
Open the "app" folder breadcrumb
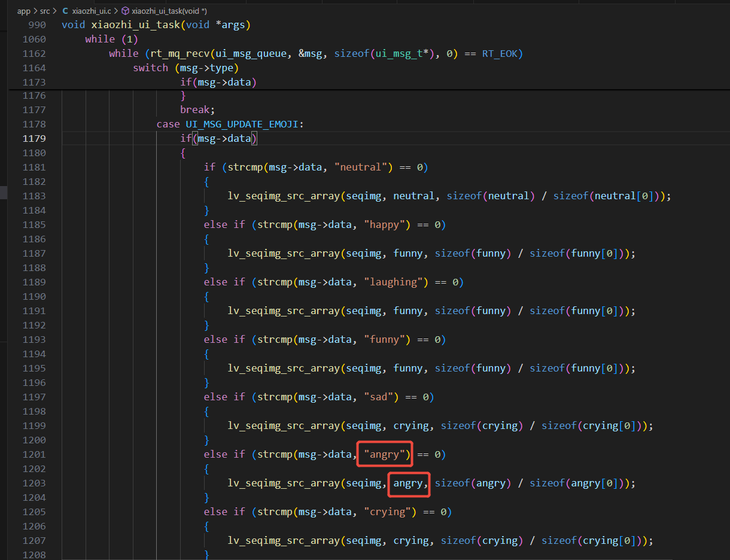(23, 11)
